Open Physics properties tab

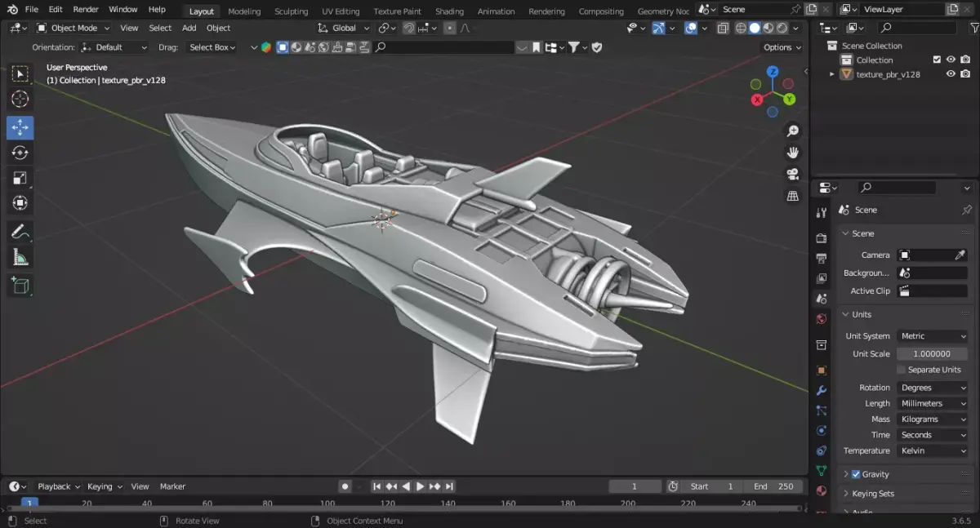[x=822, y=430]
